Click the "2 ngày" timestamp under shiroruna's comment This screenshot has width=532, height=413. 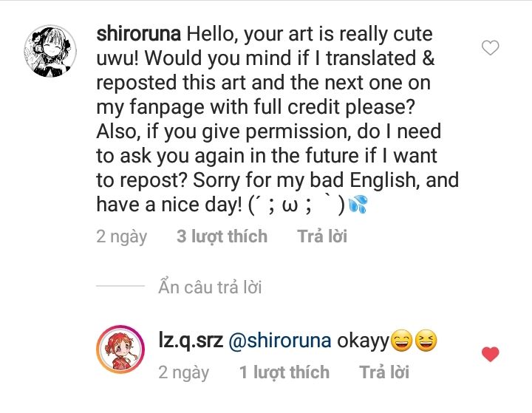pyautogui.click(x=121, y=236)
